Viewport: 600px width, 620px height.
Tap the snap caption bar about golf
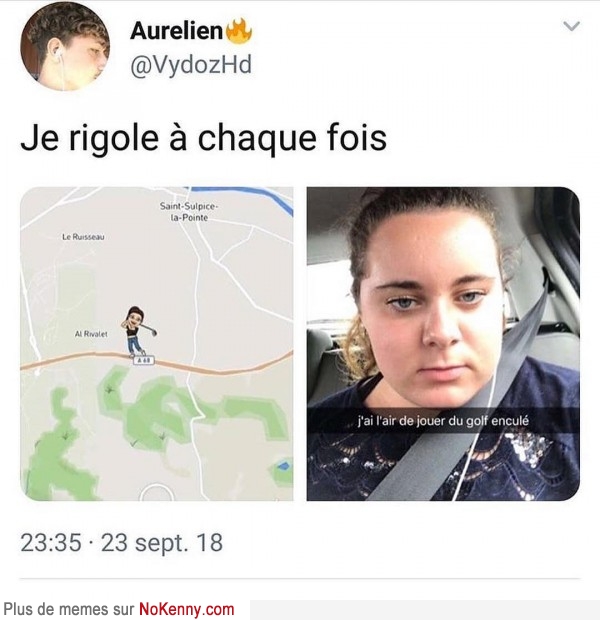pyautogui.click(x=443, y=421)
